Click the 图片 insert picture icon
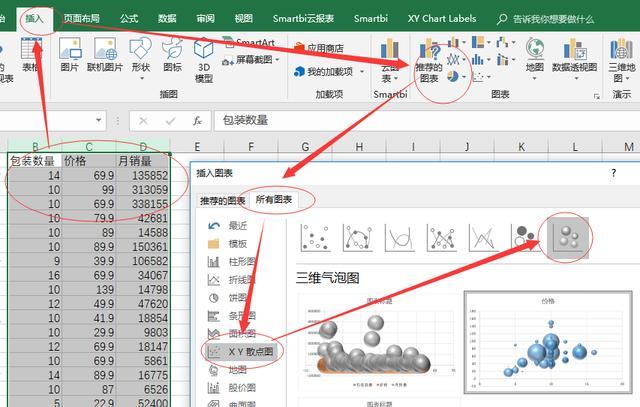Screen dimensions: 640x407 pyautogui.click(x=69, y=55)
